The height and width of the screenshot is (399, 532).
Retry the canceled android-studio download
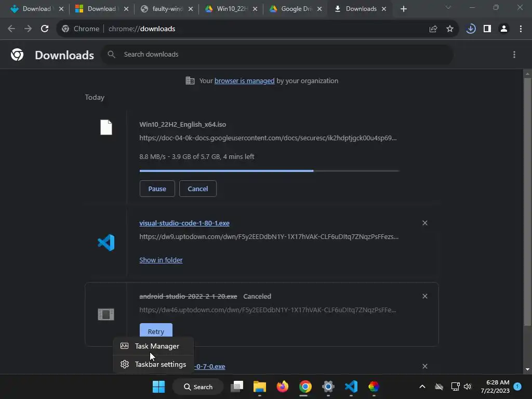[x=156, y=330]
